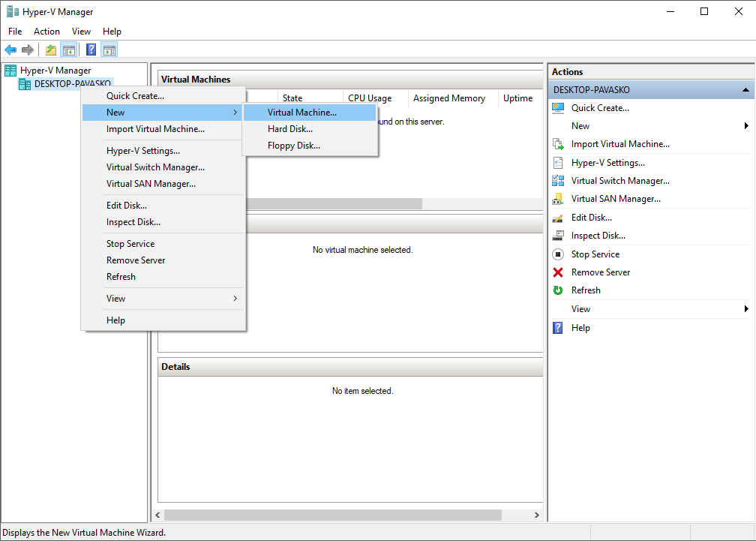The width and height of the screenshot is (756, 541).
Task: Select Hyper-V Manager root in tree
Action: pyautogui.click(x=55, y=71)
